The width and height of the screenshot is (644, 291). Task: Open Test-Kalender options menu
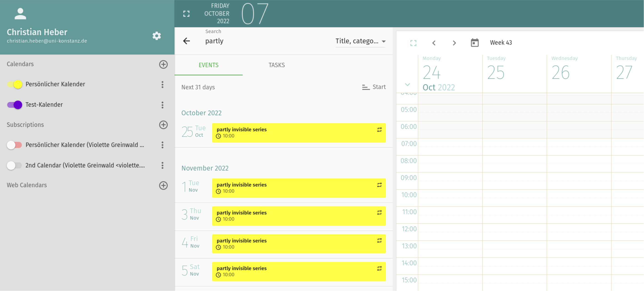162,105
